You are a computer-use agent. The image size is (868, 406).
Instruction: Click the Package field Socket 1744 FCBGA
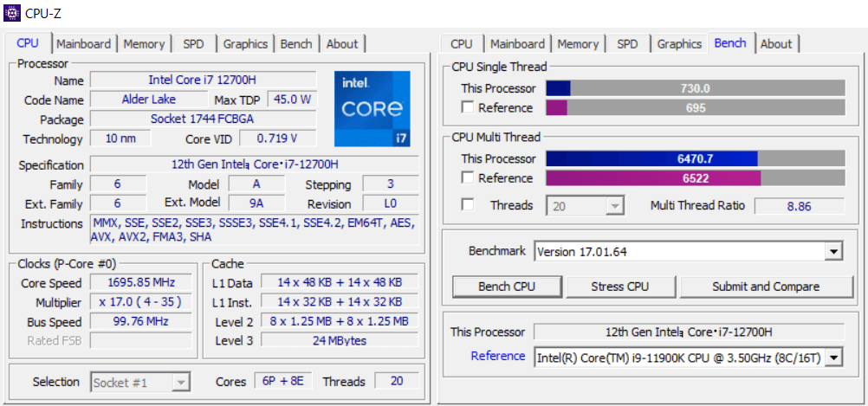click(x=204, y=119)
